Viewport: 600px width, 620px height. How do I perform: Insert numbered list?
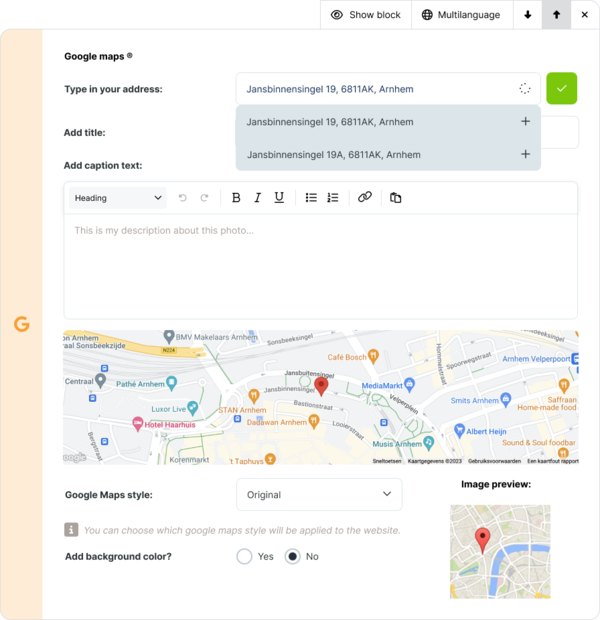click(333, 198)
